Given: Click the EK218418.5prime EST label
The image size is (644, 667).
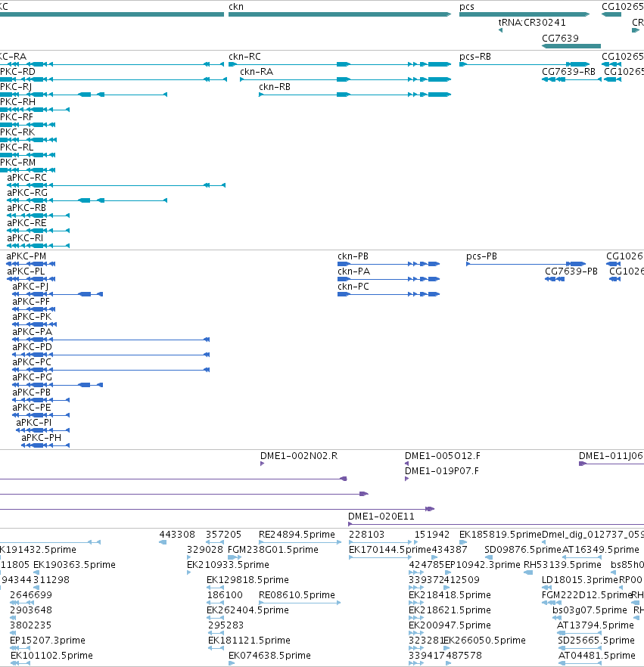Looking at the screenshot, I should click(x=450, y=594).
